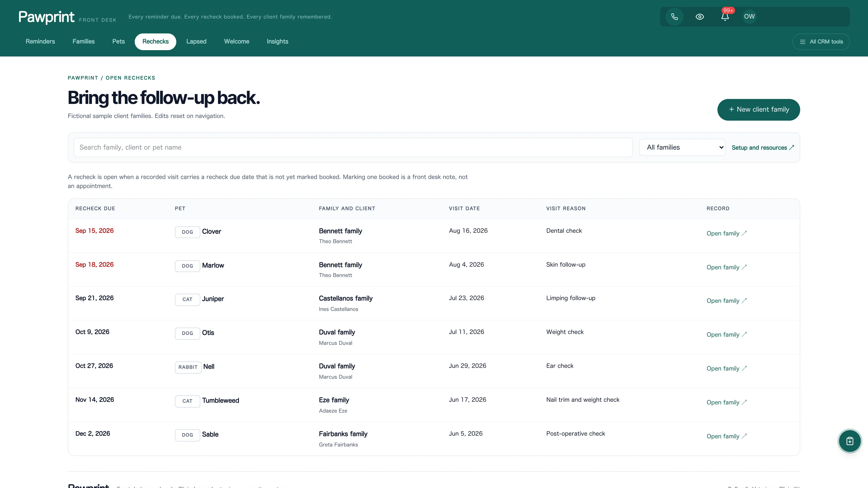Open the OW user avatar
This screenshot has width=868, height=488.
[749, 16]
